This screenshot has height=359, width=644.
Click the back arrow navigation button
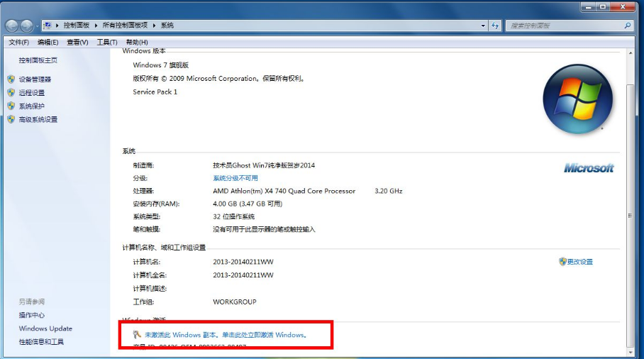pos(12,26)
